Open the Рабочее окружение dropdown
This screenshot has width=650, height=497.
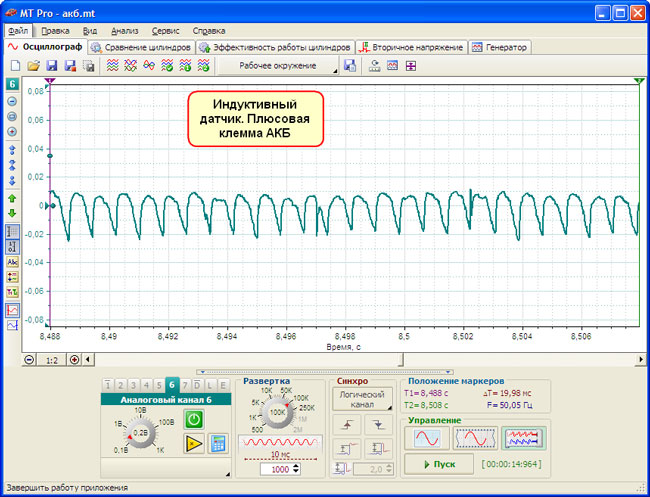(278, 66)
